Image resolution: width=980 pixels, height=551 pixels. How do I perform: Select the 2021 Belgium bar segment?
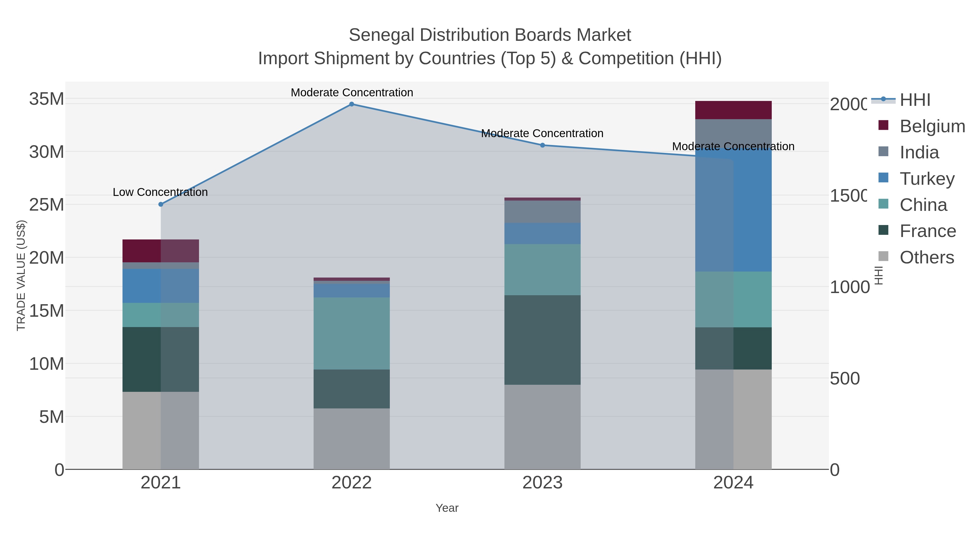click(161, 251)
